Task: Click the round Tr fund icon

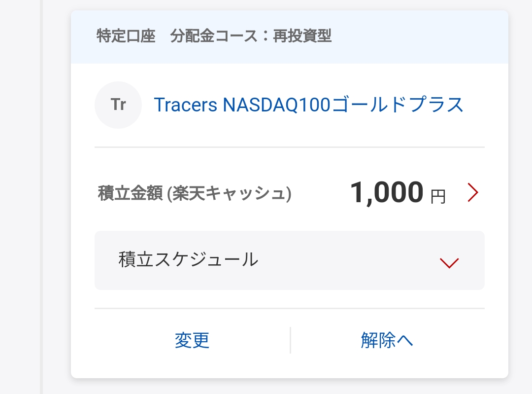Action: (118, 105)
